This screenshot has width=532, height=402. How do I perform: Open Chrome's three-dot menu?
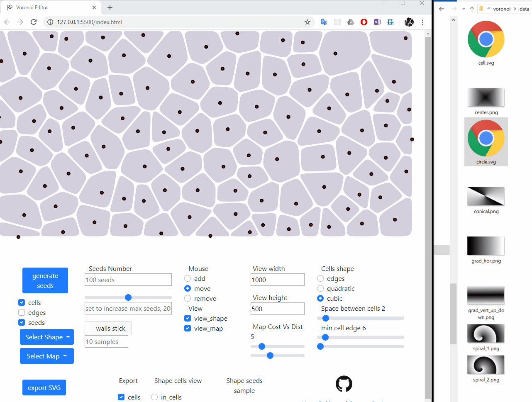[422, 22]
